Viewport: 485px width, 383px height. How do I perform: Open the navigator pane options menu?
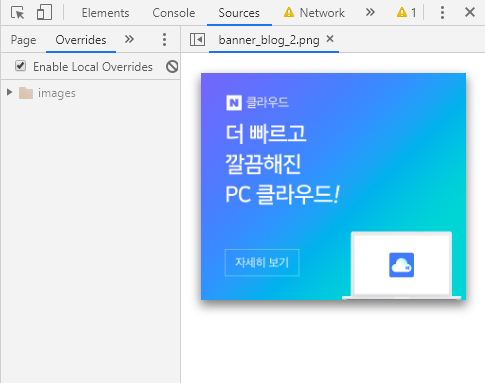(x=164, y=40)
